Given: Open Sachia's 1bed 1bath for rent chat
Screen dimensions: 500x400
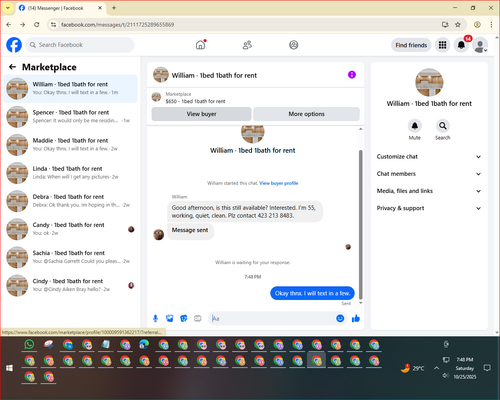Looking at the screenshot, I should coord(70,257).
